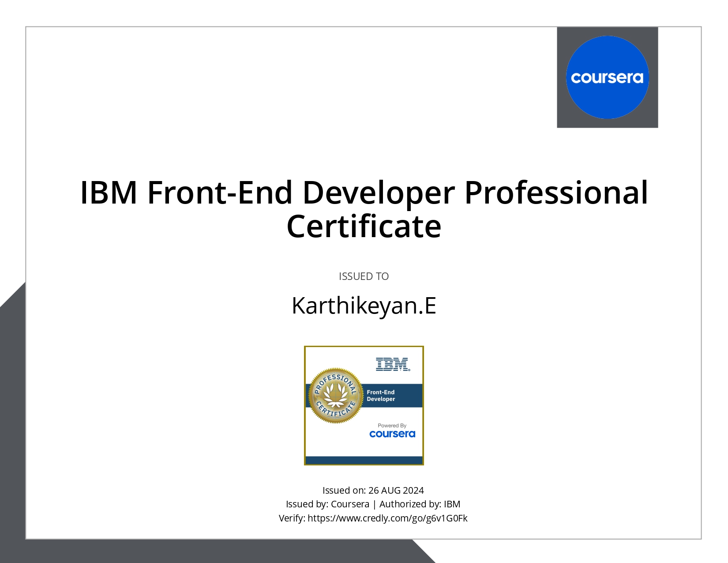
Task: Click the 'ISSUED TO' label
Action: pyautogui.click(x=364, y=276)
